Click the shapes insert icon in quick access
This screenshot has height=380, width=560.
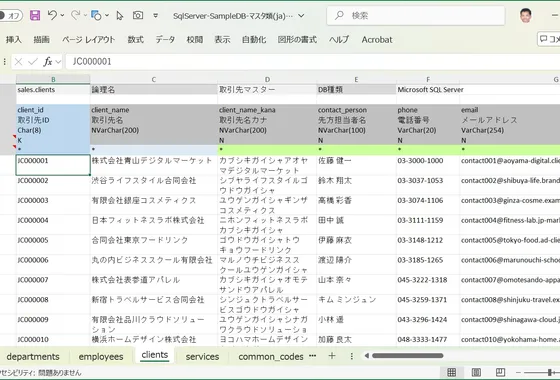[x=96, y=15]
